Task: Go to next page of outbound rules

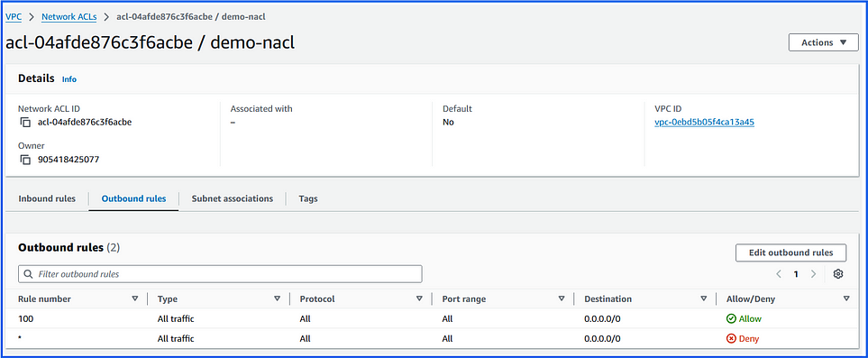Action: pyautogui.click(x=813, y=274)
